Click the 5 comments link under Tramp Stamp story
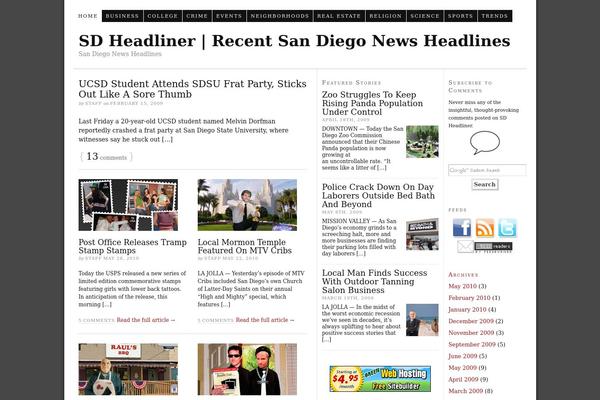This screenshot has height=400, width=600. click(x=96, y=320)
